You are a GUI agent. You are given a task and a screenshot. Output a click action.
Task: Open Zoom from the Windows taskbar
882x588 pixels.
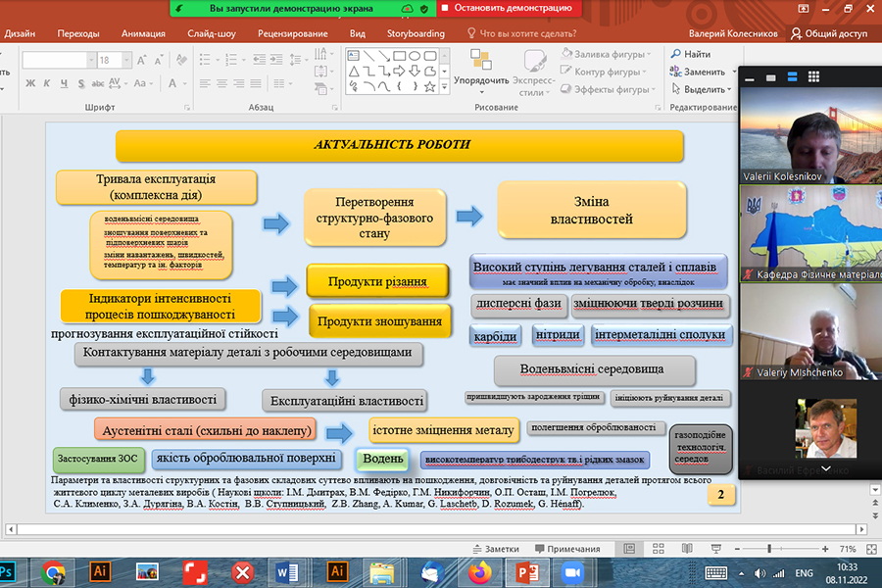click(x=572, y=571)
